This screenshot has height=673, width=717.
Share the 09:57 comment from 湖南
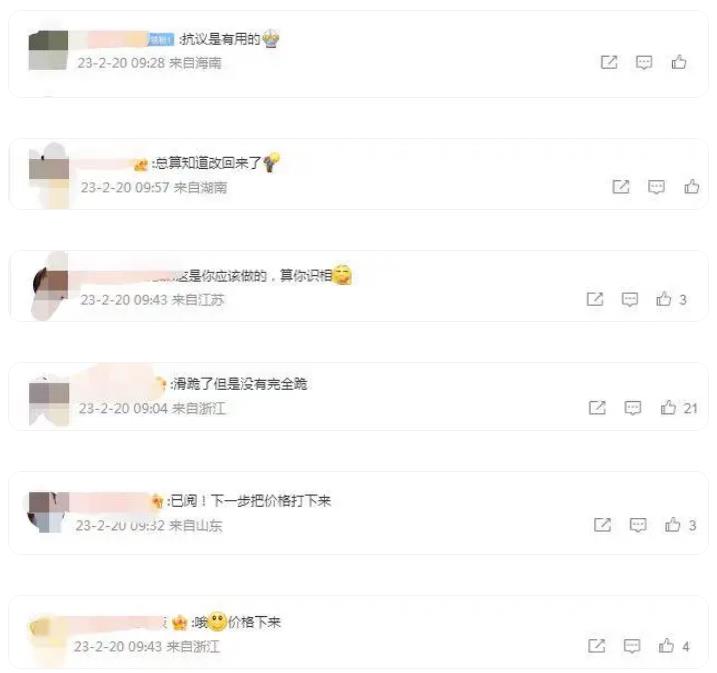pyautogui.click(x=621, y=187)
